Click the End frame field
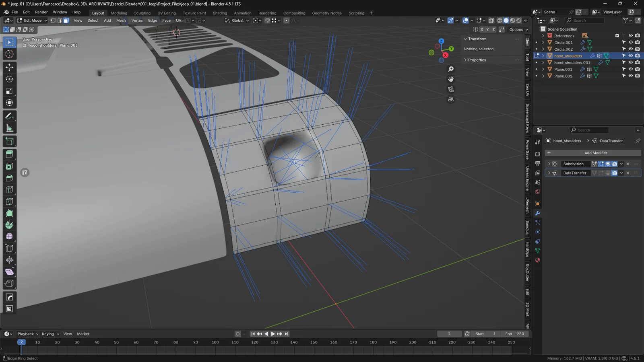The image size is (644, 362). pyautogui.click(x=515, y=334)
